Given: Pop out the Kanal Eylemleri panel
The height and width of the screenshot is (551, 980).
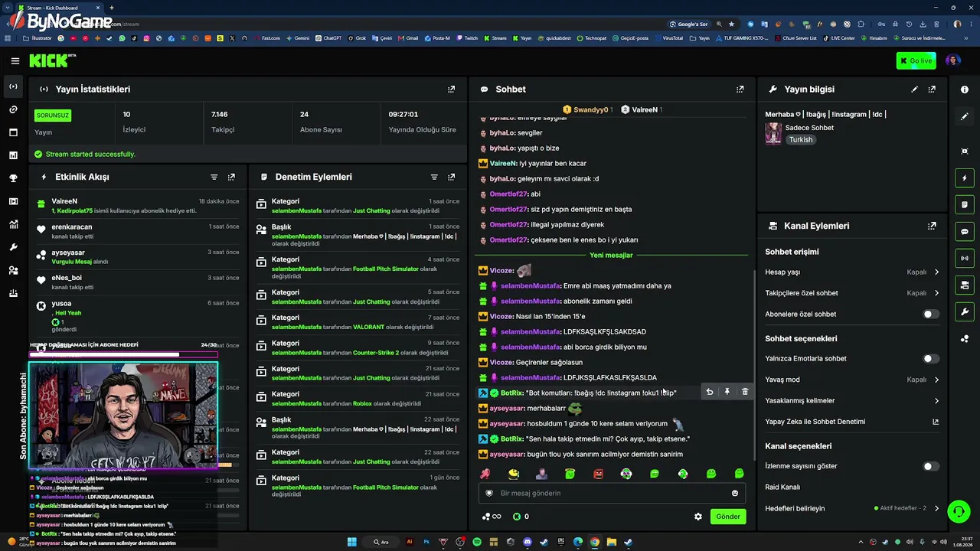Looking at the screenshot, I should 932,226.
